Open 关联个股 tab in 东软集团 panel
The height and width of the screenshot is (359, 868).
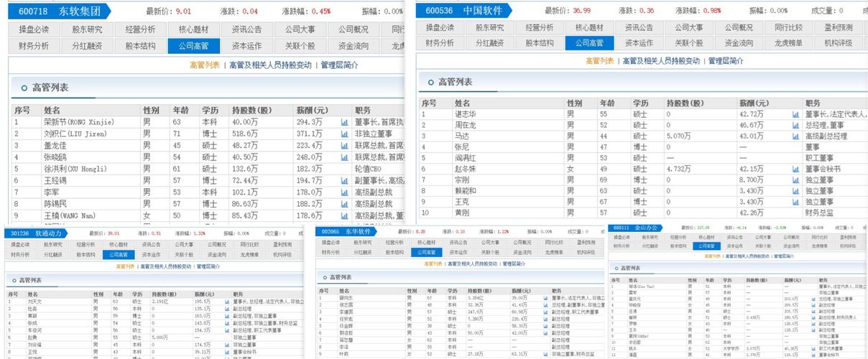300,45
